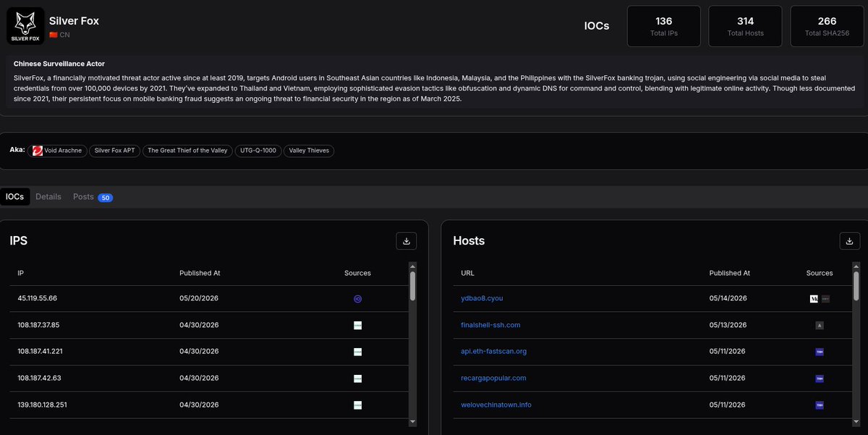Open the recargapopular.com host link
The image size is (868, 435).
click(493, 378)
